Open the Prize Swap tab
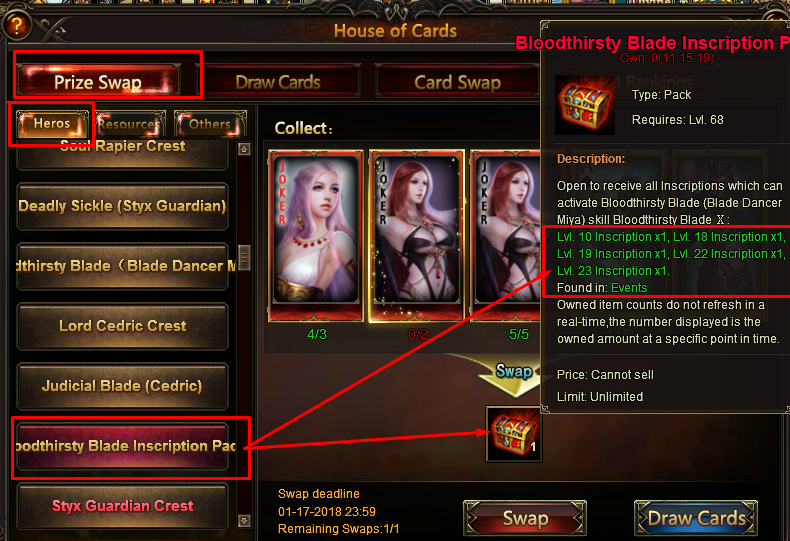Image resolution: width=790 pixels, height=541 pixels. tap(98, 81)
